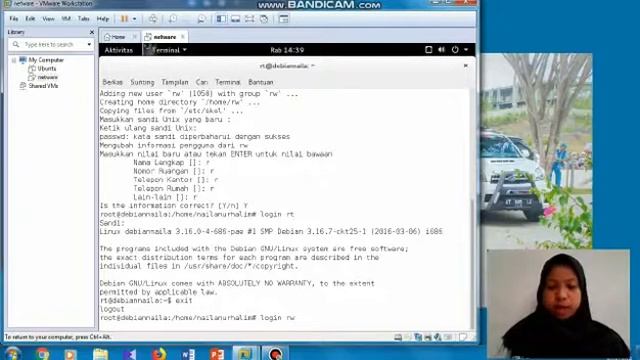Click the power icon in GNOME top bar
The image size is (640, 360).
[x=455, y=50]
